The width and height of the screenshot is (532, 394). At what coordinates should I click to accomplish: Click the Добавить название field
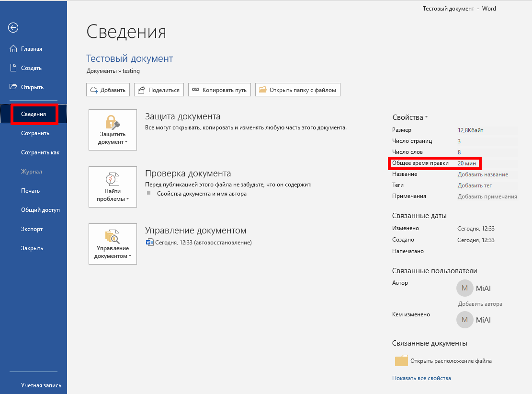tap(483, 174)
